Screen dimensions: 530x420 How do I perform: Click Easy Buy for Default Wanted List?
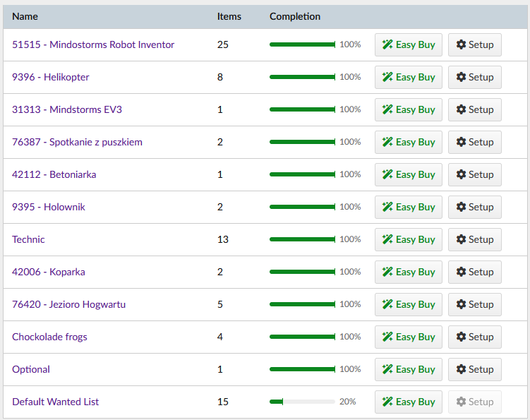(x=408, y=402)
